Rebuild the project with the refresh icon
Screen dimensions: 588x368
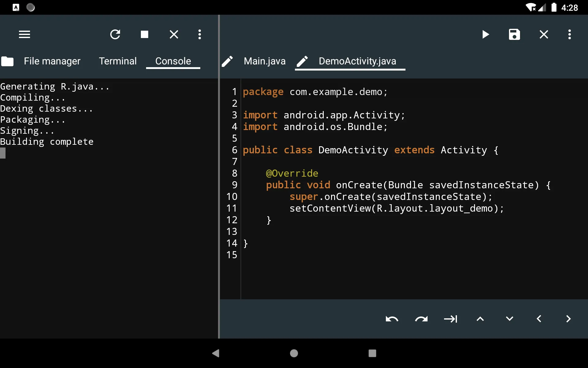pos(115,34)
